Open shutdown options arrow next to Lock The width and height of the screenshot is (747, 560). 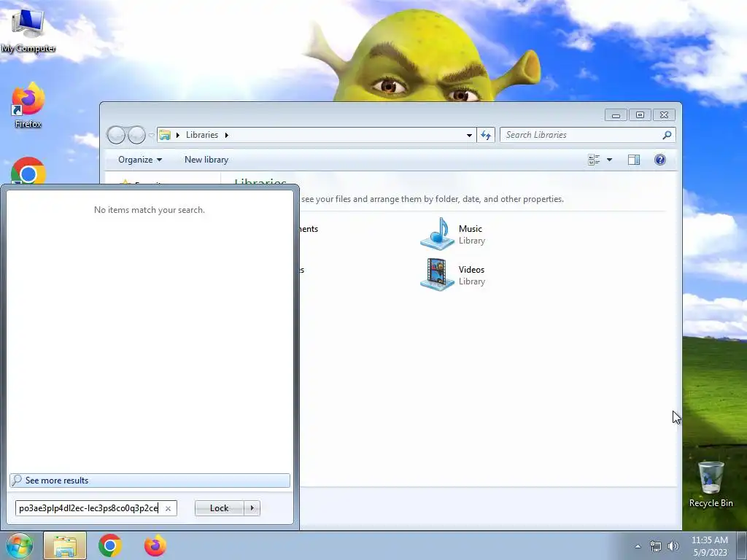(252, 508)
